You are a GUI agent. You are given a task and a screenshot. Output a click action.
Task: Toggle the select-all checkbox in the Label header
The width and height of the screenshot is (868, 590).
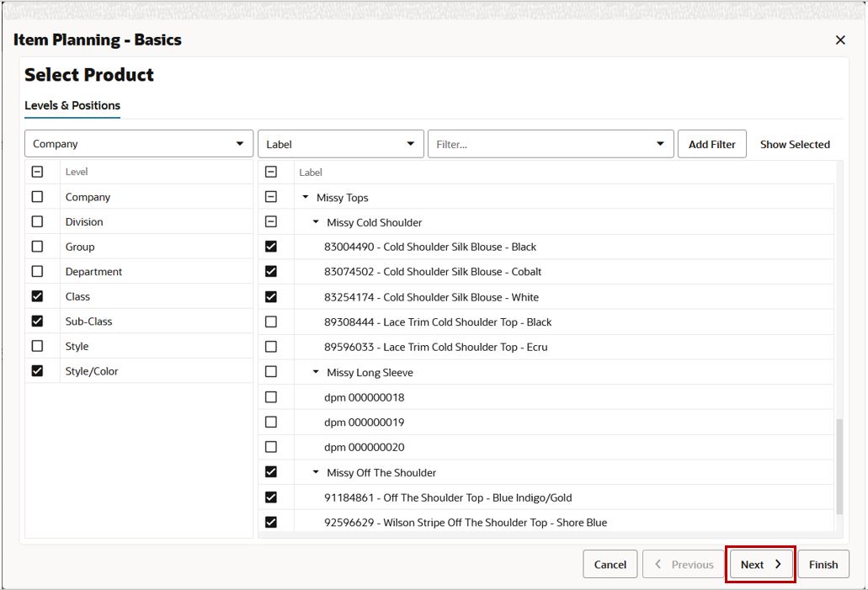[271, 172]
